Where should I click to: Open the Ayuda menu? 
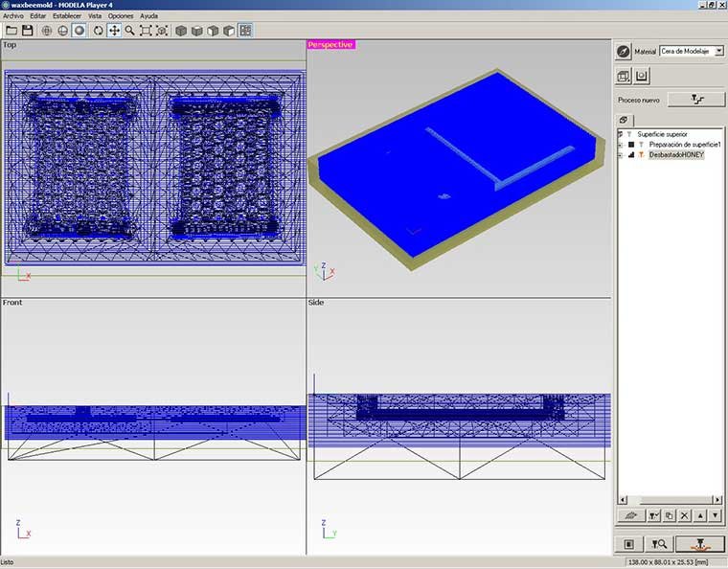149,15
